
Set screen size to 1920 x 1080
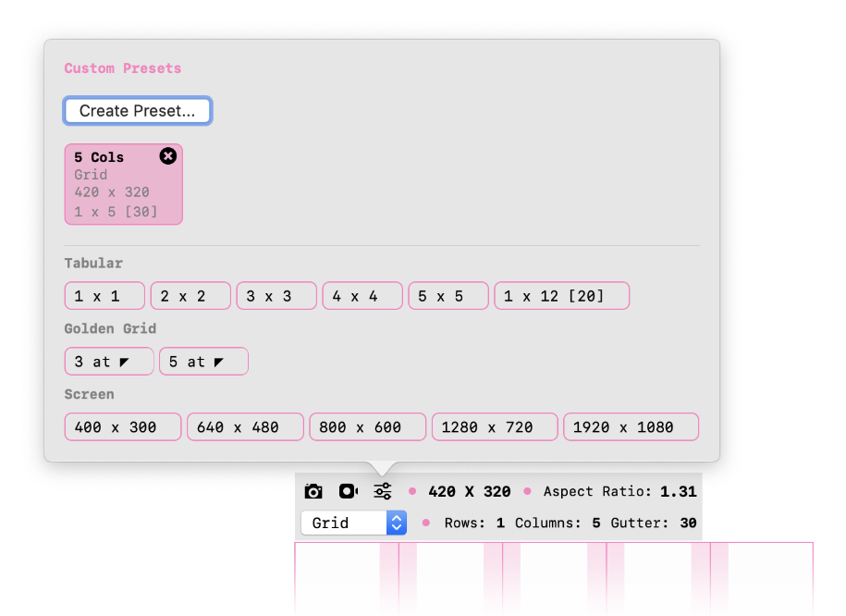pos(631,427)
